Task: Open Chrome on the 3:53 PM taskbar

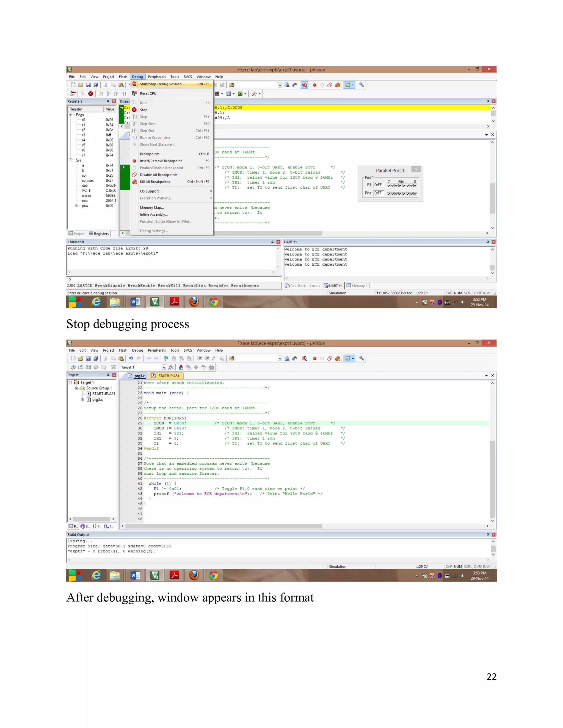Action: [x=213, y=575]
